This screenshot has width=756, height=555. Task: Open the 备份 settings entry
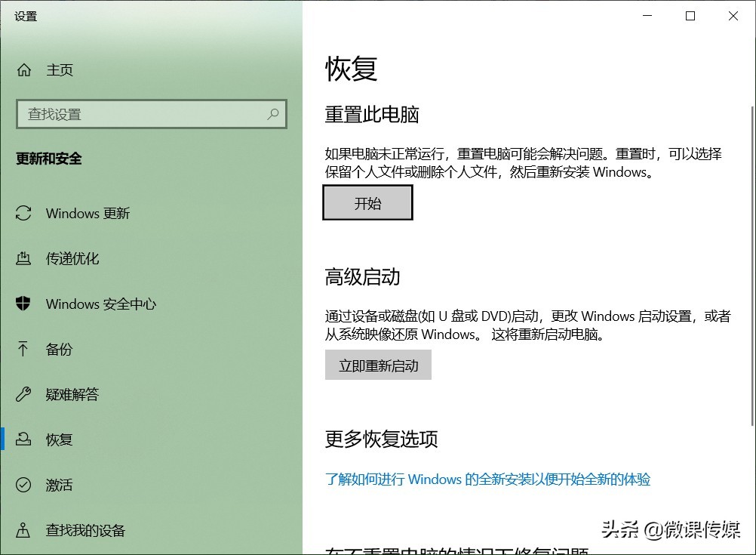(60, 349)
